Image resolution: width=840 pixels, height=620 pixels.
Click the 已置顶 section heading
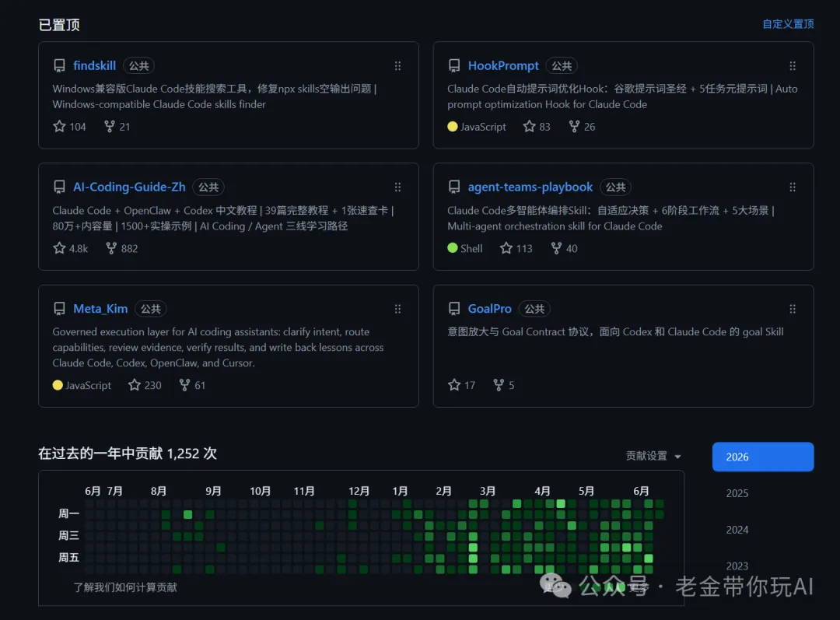(59, 25)
